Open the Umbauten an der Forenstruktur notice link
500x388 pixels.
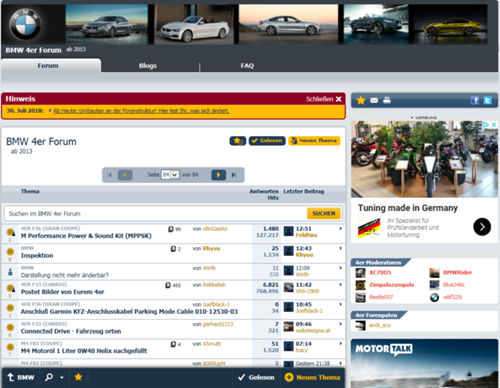click(141, 111)
